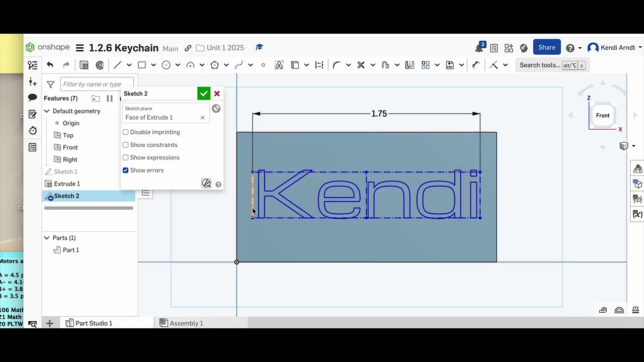
Task: Select the Point sketch tool
Action: click(x=263, y=65)
